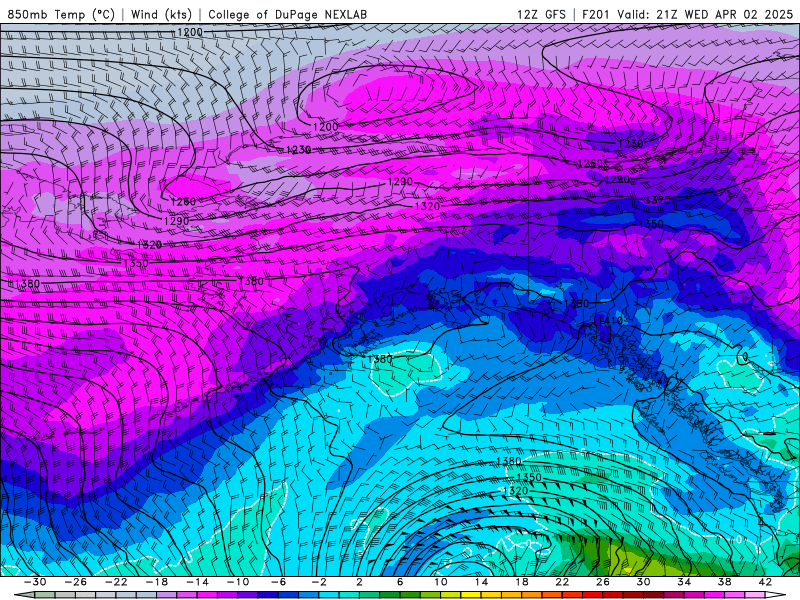
Task: Click the "F201" forecast hour label
Action: (597, 14)
